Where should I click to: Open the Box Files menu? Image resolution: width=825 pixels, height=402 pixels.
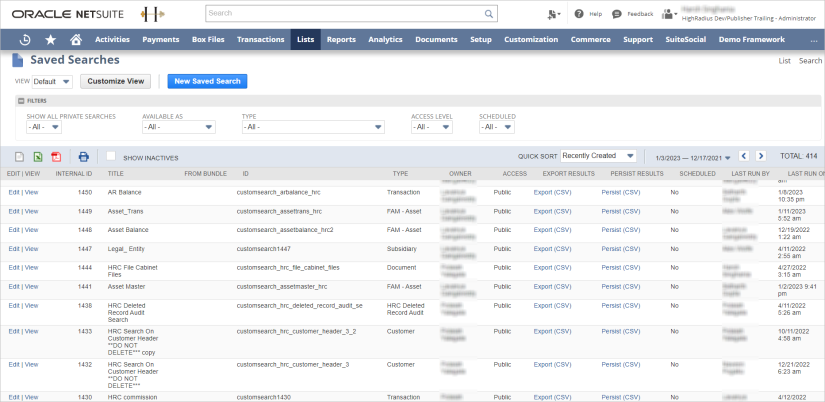208,39
